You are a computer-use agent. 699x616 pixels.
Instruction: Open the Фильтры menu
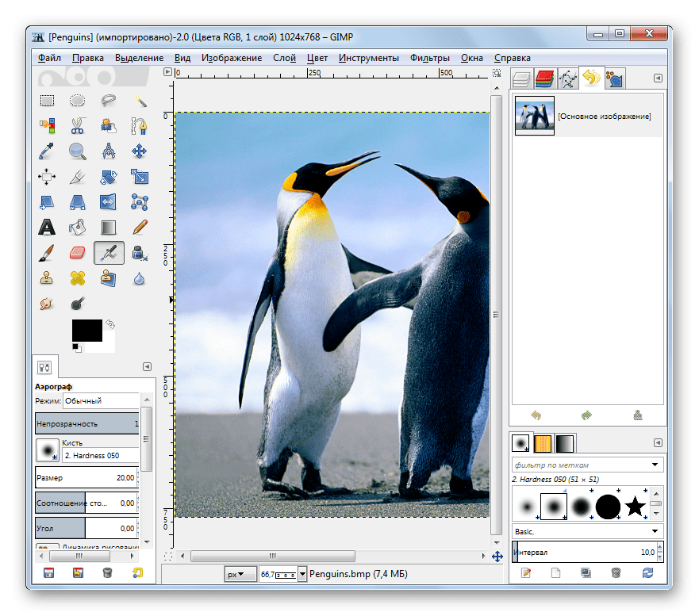pyautogui.click(x=430, y=58)
